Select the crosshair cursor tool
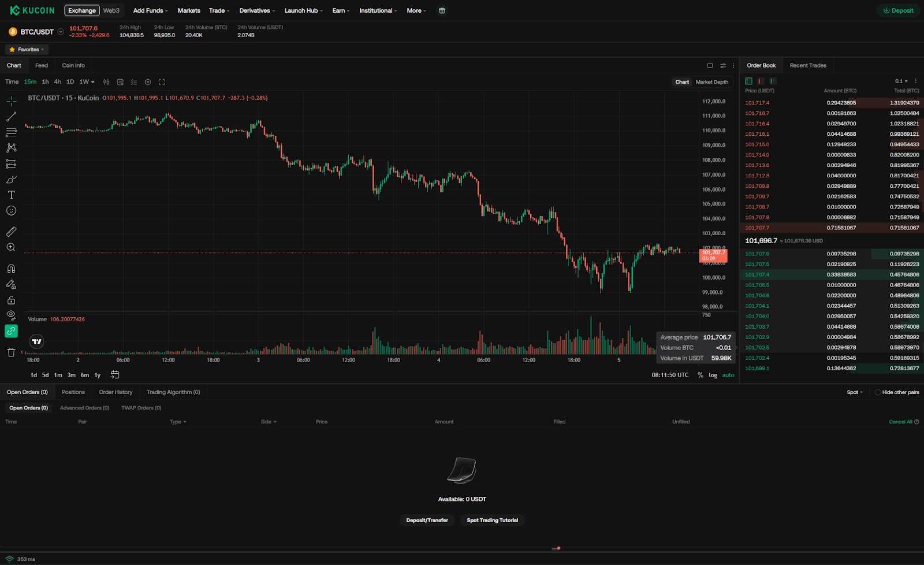 point(10,101)
